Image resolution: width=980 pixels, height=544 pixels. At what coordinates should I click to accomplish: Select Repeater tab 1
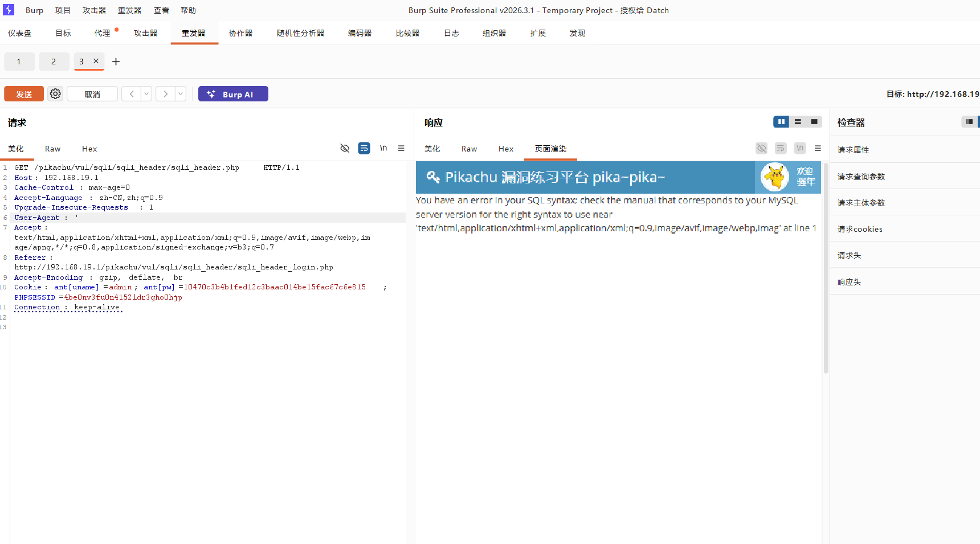[19, 62]
